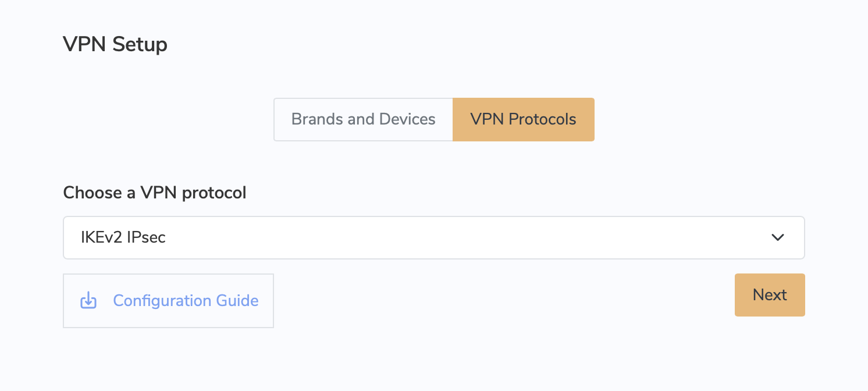Click the highlighted VPN Protocols segment
This screenshot has width=868, height=391.
click(524, 119)
